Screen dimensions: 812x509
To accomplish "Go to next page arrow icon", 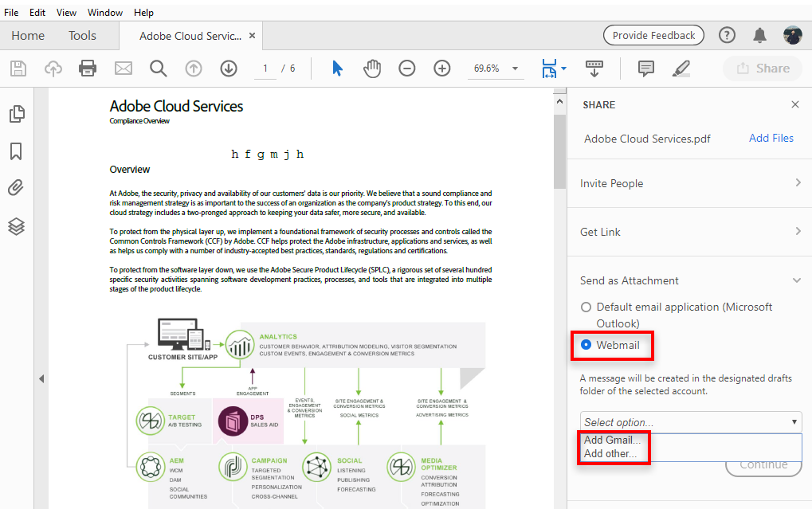I will click(229, 69).
